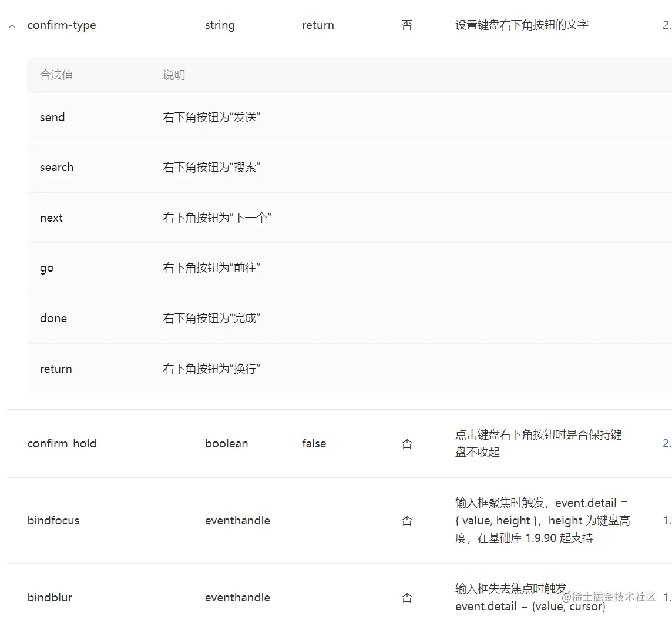The image size is (672, 619).
Task: Click the 否 cell in the bindfocus row
Action: point(406,521)
